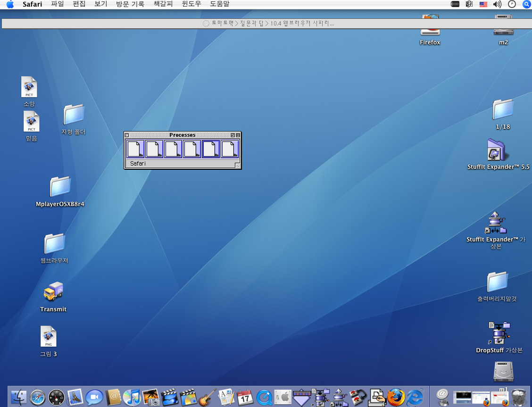Open the 책갈피 menu
532x407 pixels.
point(163,4)
